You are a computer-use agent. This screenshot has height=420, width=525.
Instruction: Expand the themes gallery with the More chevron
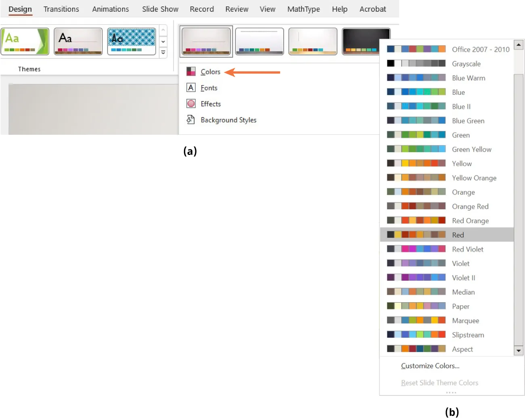[x=163, y=52]
